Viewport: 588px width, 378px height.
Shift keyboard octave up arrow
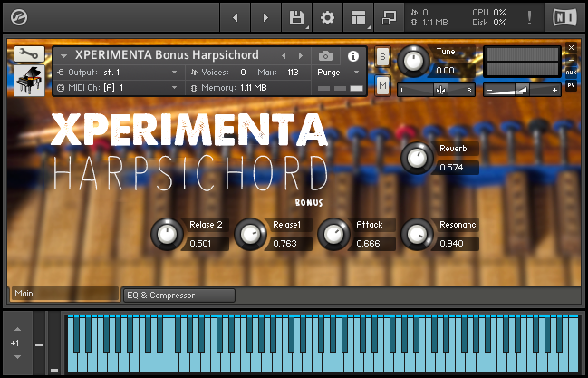coord(17,329)
